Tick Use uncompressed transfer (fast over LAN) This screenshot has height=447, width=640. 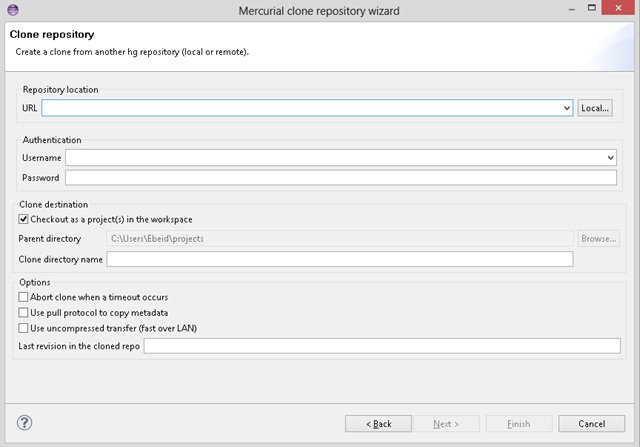(x=24, y=327)
